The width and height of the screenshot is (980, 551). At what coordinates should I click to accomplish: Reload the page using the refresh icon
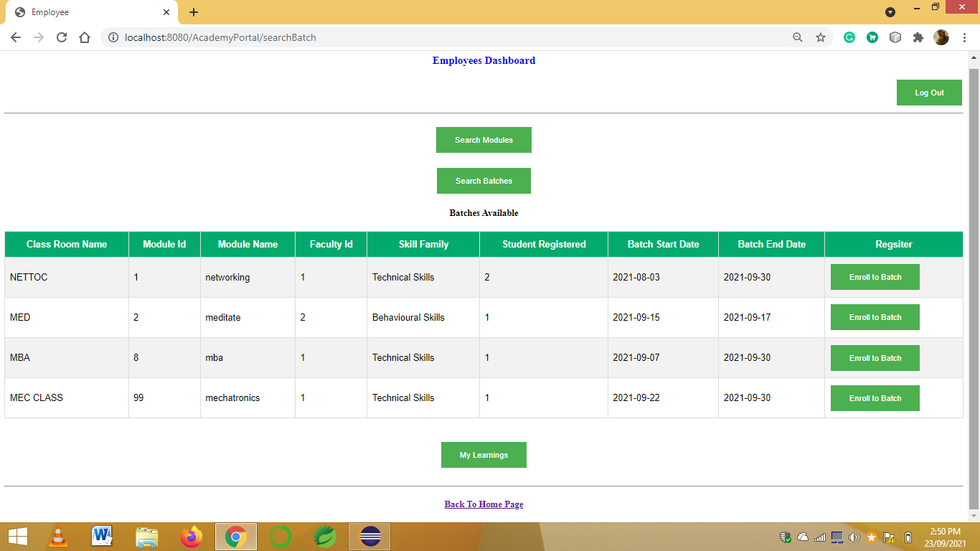point(61,37)
